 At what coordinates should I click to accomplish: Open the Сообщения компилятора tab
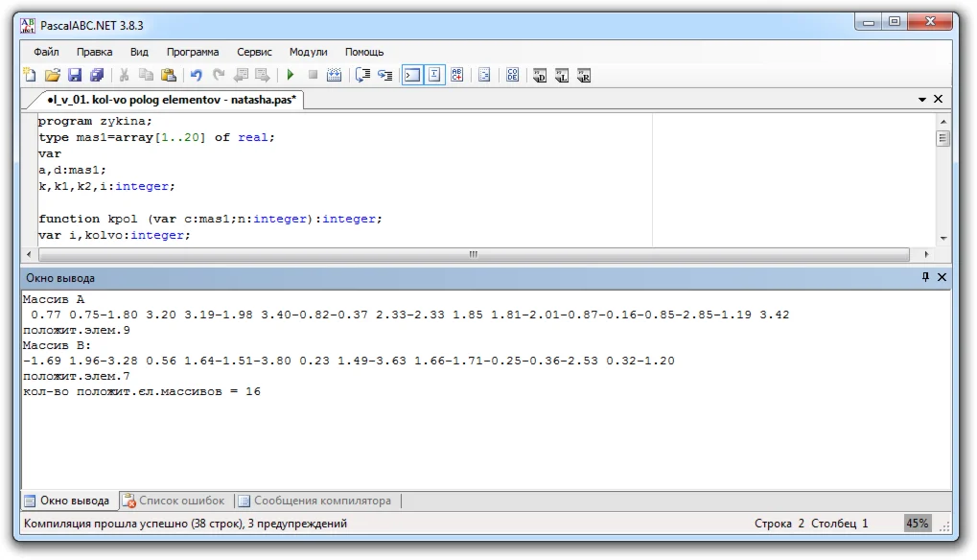(x=315, y=501)
